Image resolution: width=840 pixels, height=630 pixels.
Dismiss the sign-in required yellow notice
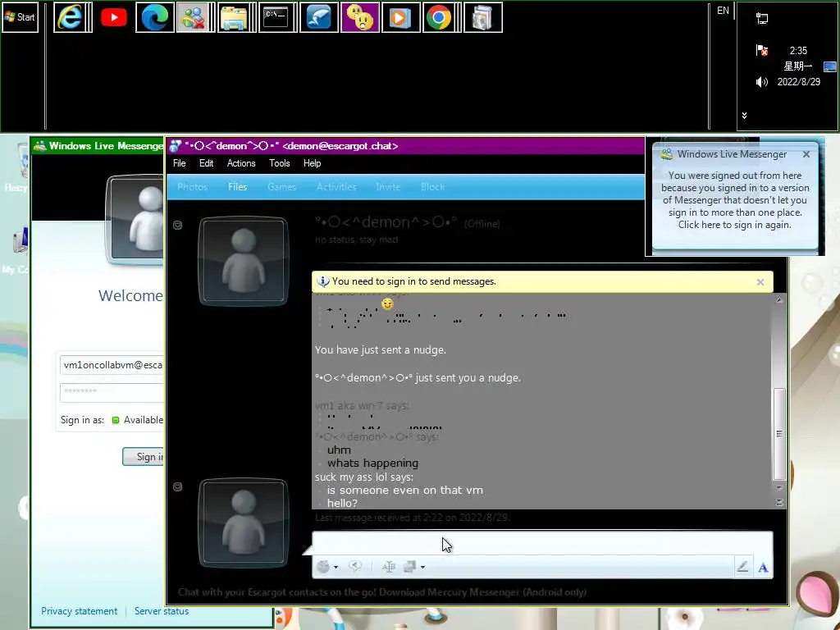click(760, 282)
